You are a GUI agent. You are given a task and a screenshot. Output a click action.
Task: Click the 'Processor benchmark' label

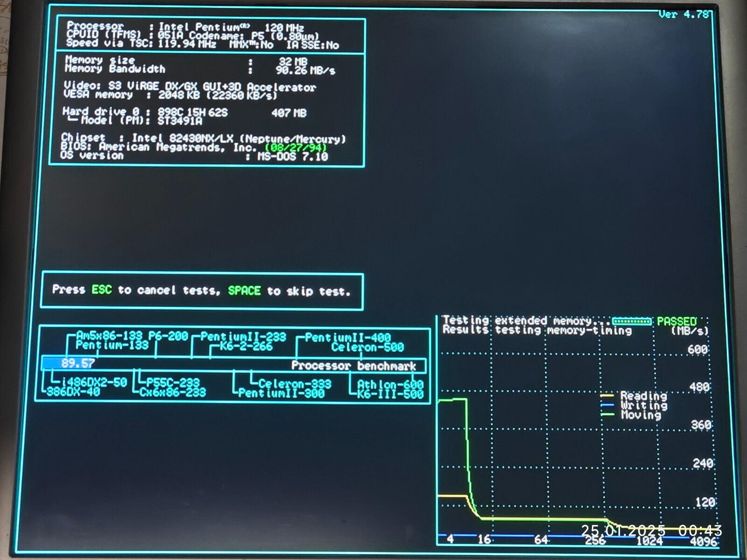point(353,366)
